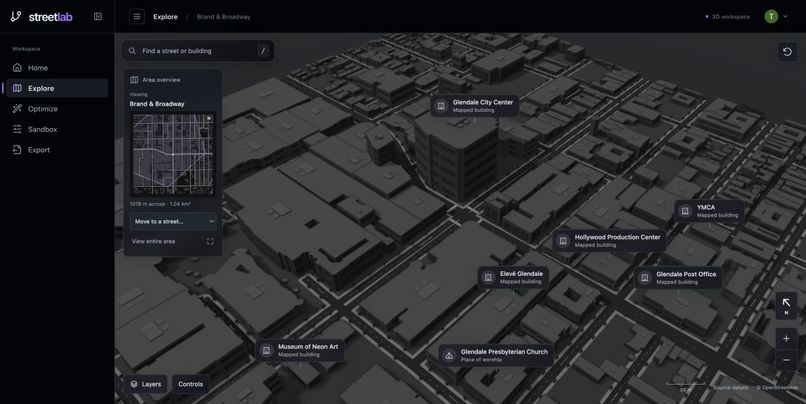Select the Hollywood Production Center label

click(x=609, y=241)
